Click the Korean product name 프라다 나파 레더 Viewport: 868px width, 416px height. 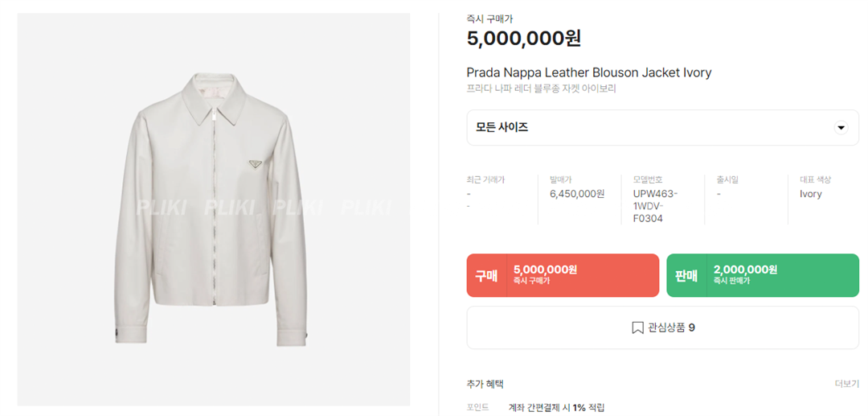[x=541, y=89]
